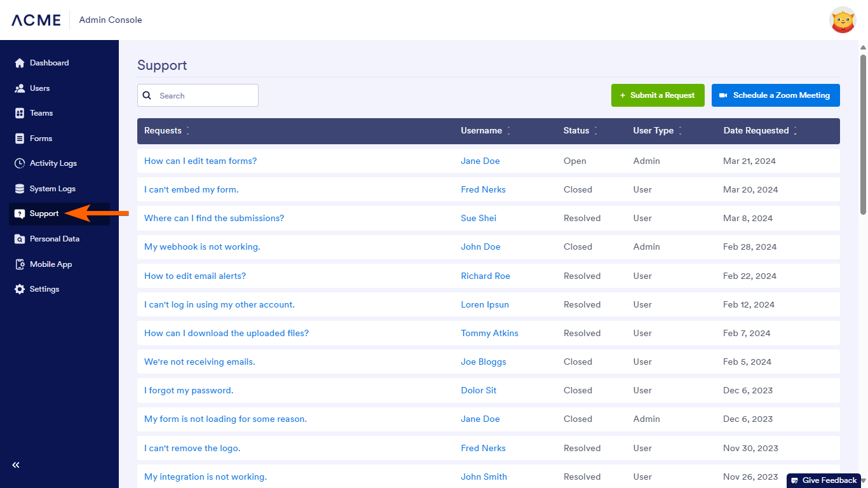Click the Settings gear icon
Viewport: 868px width, 488px height.
click(x=20, y=289)
